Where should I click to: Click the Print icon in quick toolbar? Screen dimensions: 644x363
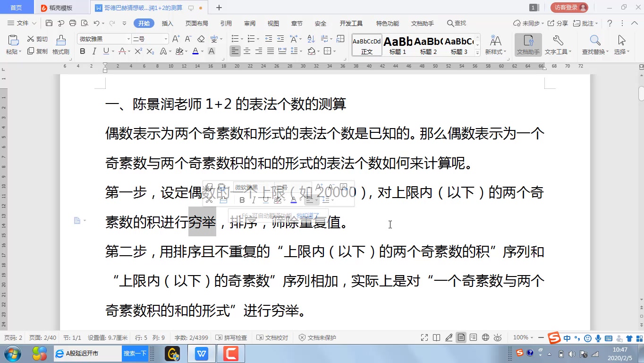[73, 23]
